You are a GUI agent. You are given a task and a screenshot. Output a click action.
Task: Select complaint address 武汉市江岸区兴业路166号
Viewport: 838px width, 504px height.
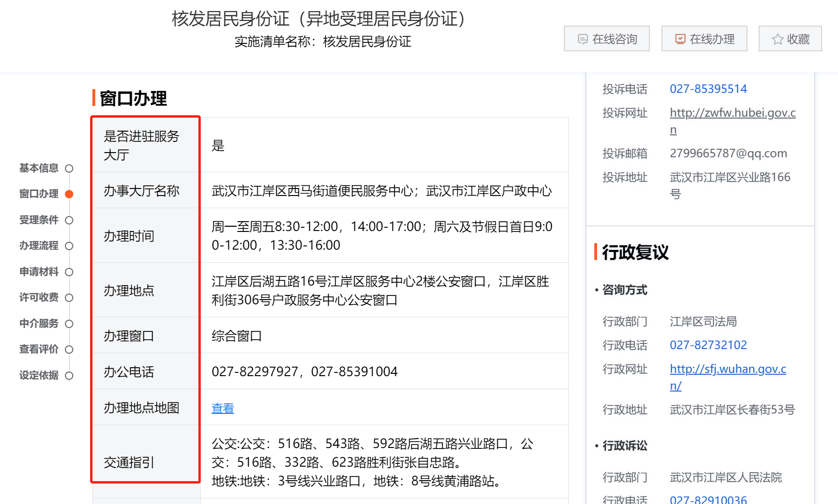coord(730,185)
